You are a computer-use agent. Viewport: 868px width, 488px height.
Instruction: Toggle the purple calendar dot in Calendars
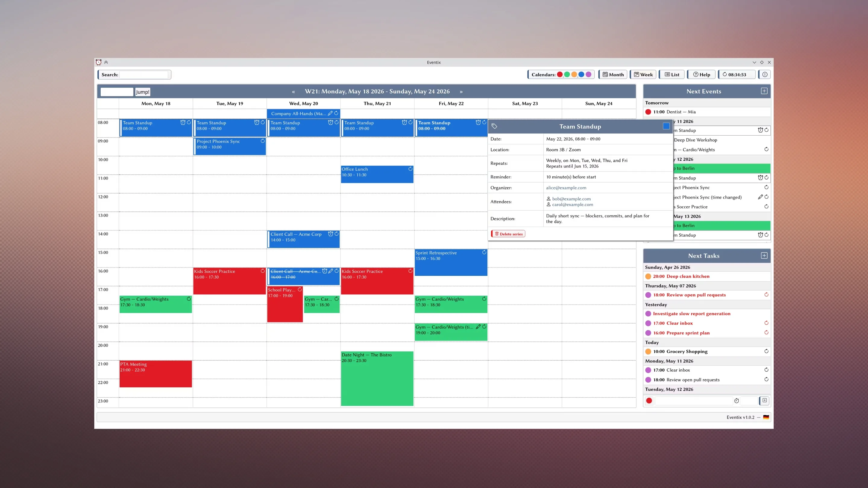coord(588,74)
